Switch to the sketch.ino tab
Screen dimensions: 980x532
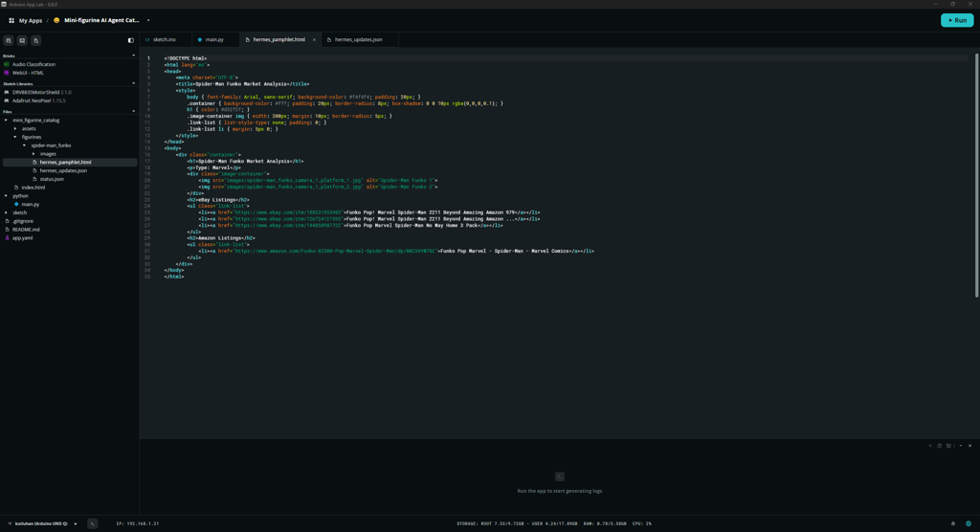pyautogui.click(x=165, y=39)
